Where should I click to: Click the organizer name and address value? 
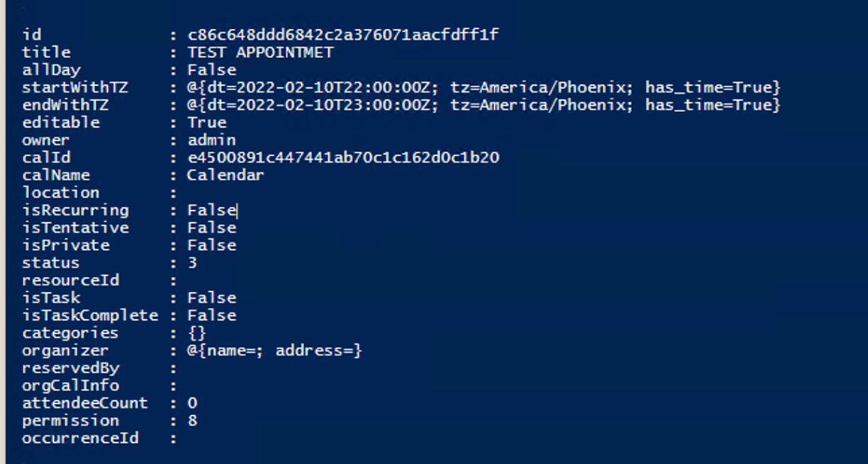pos(274,350)
